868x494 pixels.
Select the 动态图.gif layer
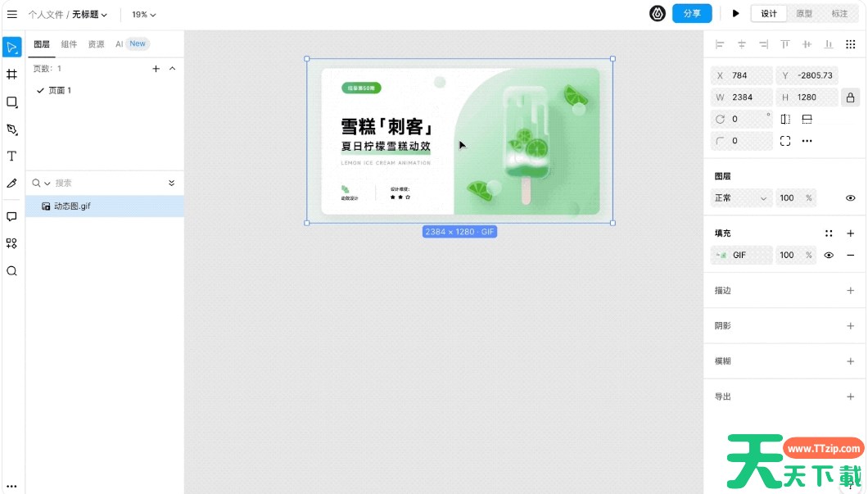pyautogui.click(x=72, y=206)
